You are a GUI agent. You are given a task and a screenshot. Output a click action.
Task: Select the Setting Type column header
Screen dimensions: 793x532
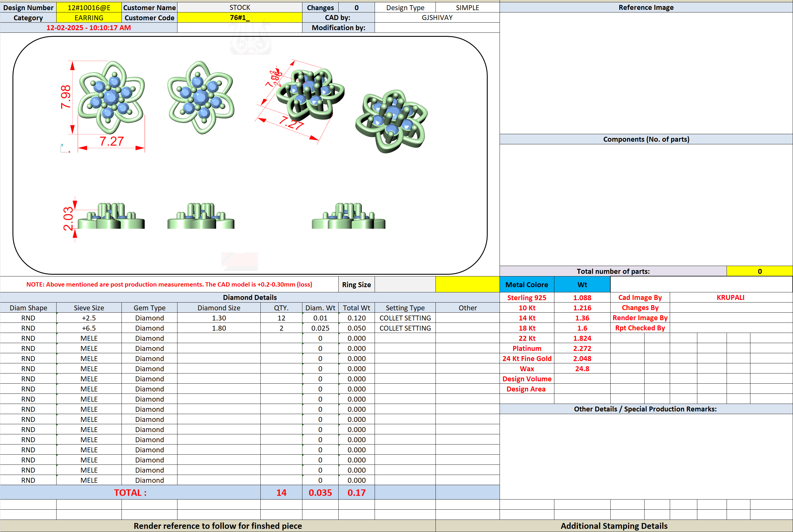pyautogui.click(x=405, y=308)
